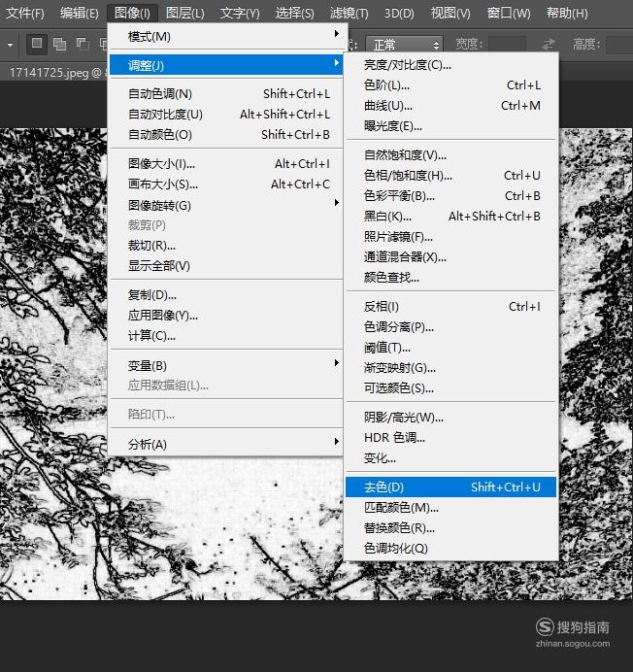The height and width of the screenshot is (672, 633).
Task: Open the 视图(V) menu
Action: (450, 14)
